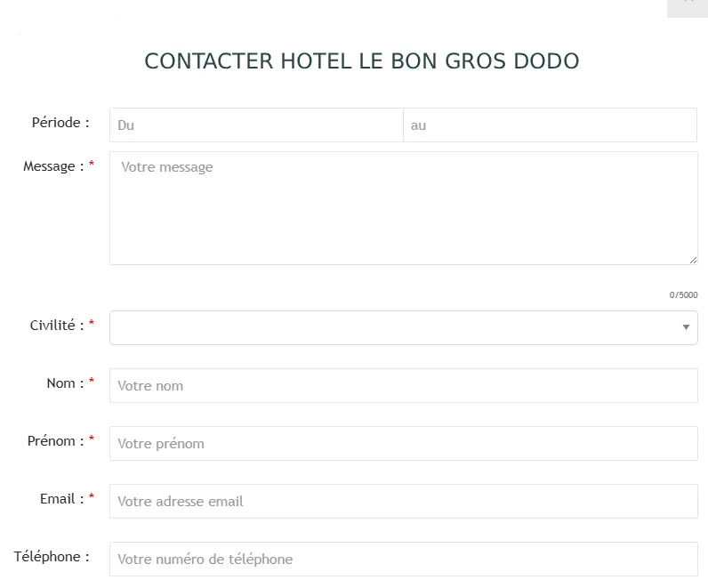The width and height of the screenshot is (708, 588).
Task: Click the 'Du' start date field
Action: point(256,125)
